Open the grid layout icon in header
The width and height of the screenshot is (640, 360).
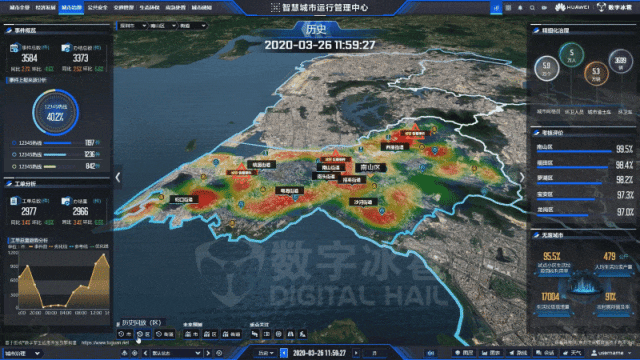(508, 8)
